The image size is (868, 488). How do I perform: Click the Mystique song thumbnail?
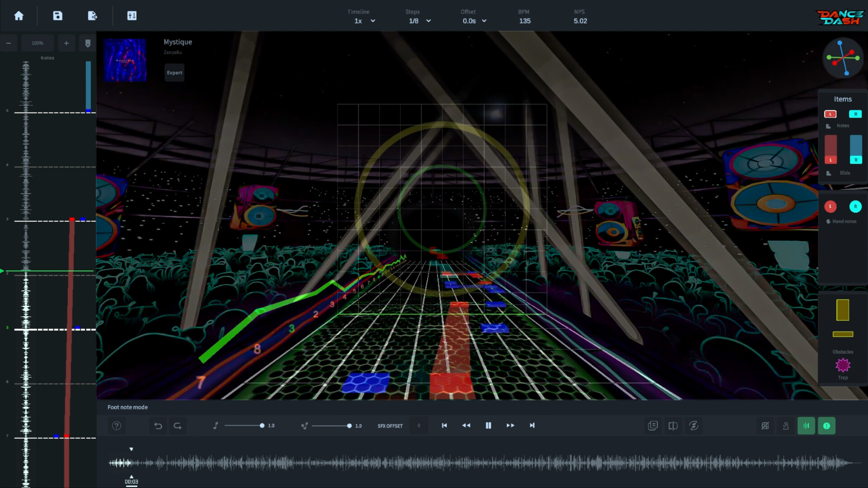pyautogui.click(x=125, y=59)
